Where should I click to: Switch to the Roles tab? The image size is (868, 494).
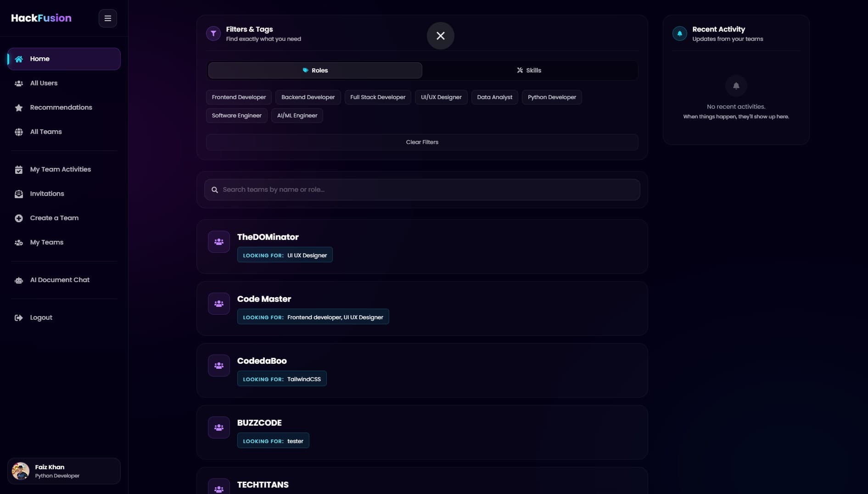point(315,70)
